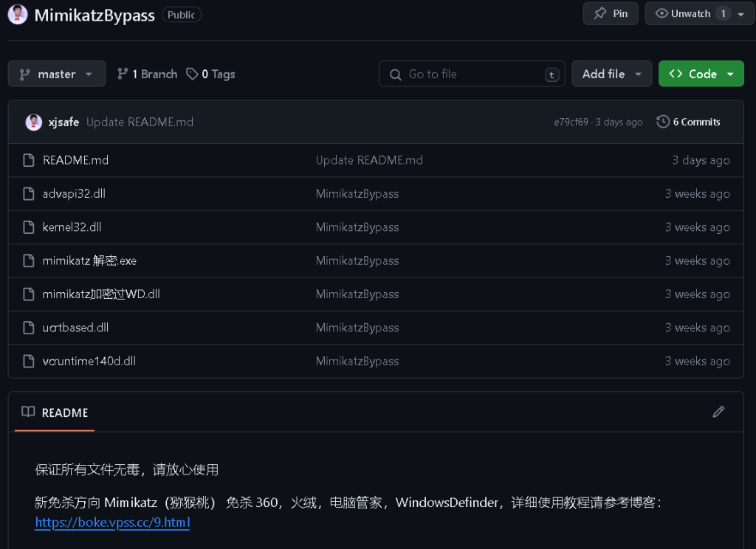
Task: Open the xjsafe user profile link
Action: point(63,122)
